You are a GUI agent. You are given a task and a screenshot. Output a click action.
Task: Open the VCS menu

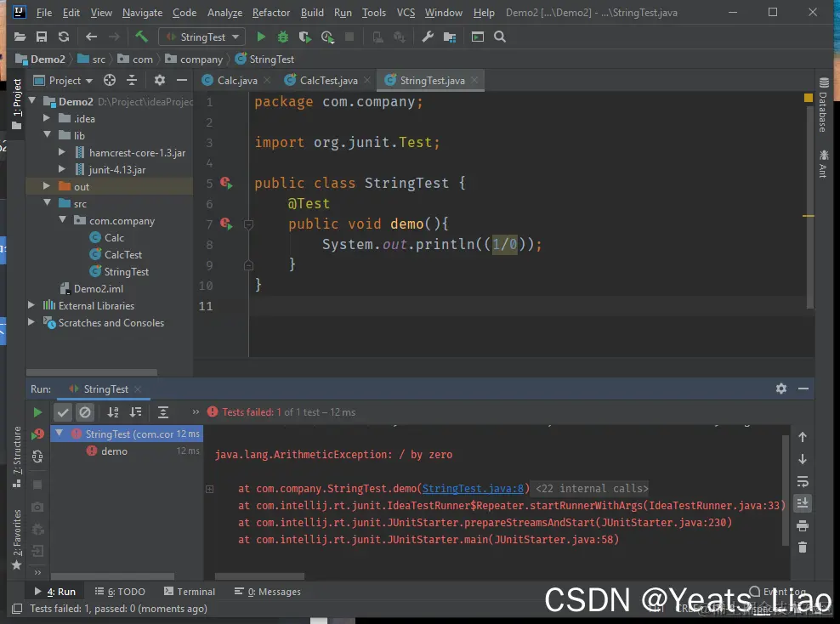pos(406,12)
